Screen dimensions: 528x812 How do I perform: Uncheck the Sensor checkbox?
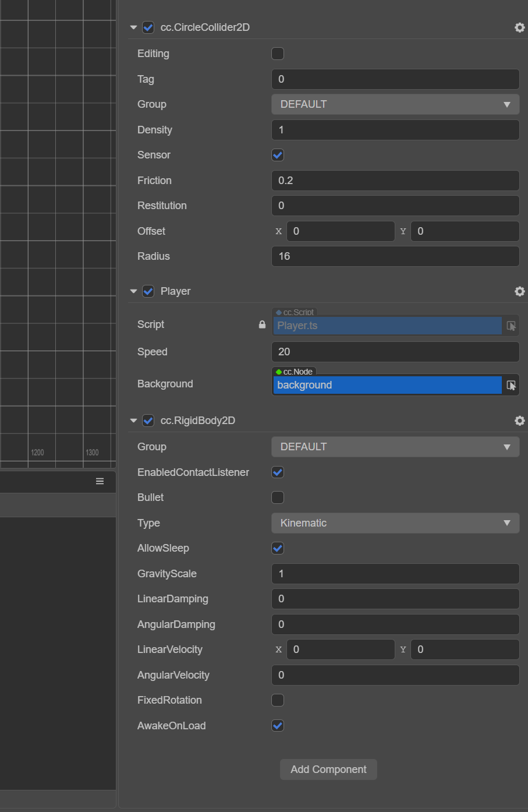click(278, 155)
